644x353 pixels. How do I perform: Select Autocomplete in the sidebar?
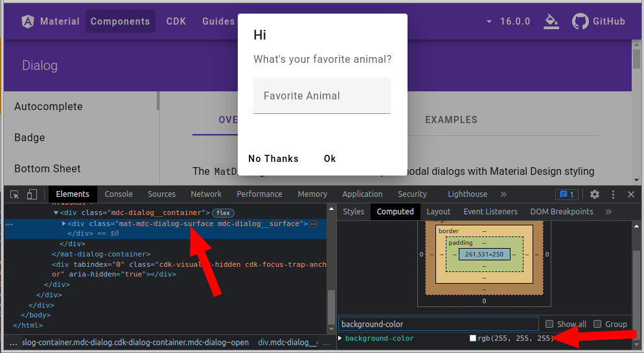click(x=49, y=107)
